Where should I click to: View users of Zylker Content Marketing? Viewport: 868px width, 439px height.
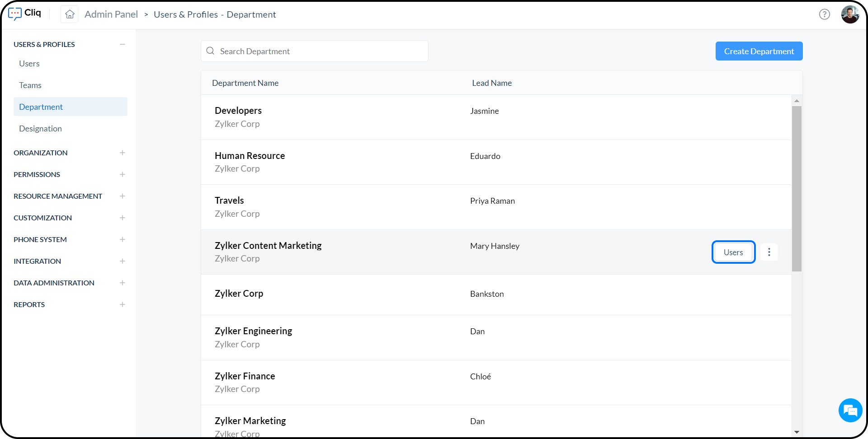tap(733, 252)
